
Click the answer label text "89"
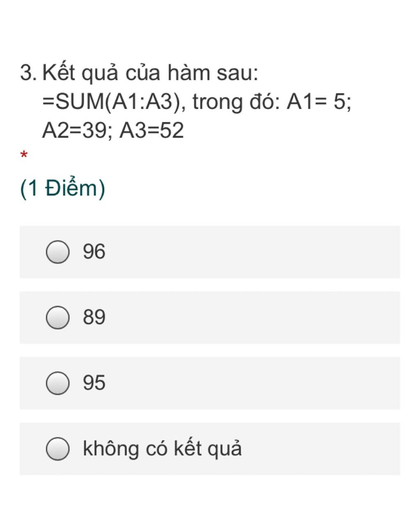coord(94,317)
